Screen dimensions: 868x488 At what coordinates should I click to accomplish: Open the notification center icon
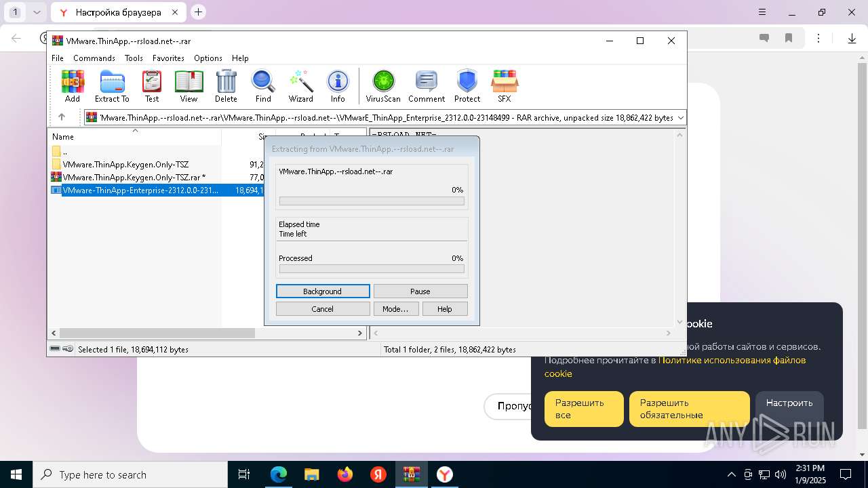[846, 474]
